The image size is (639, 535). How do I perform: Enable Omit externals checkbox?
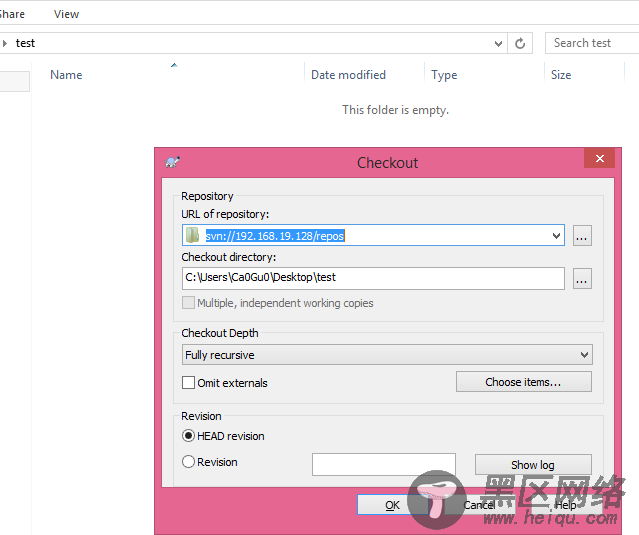(188, 383)
